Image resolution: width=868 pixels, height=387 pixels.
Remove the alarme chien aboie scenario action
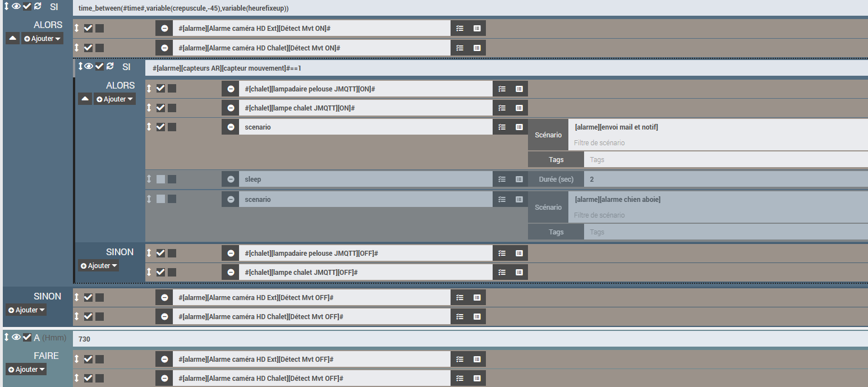(231, 199)
